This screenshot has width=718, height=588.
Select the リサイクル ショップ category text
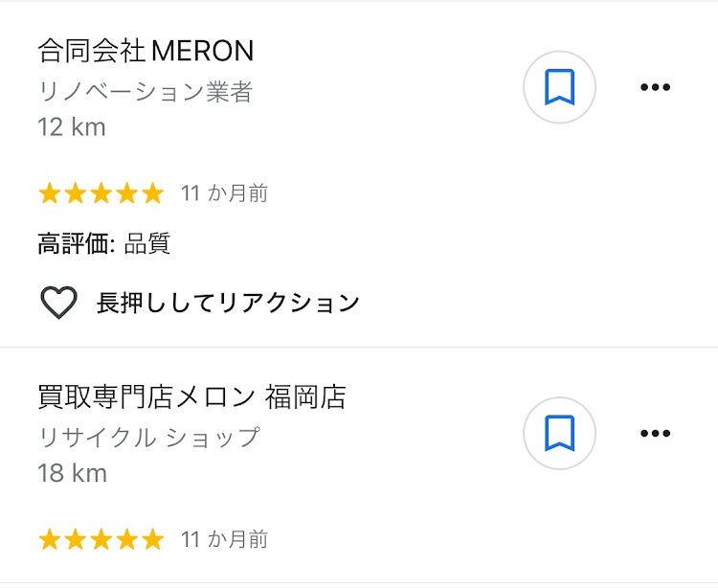(148, 438)
